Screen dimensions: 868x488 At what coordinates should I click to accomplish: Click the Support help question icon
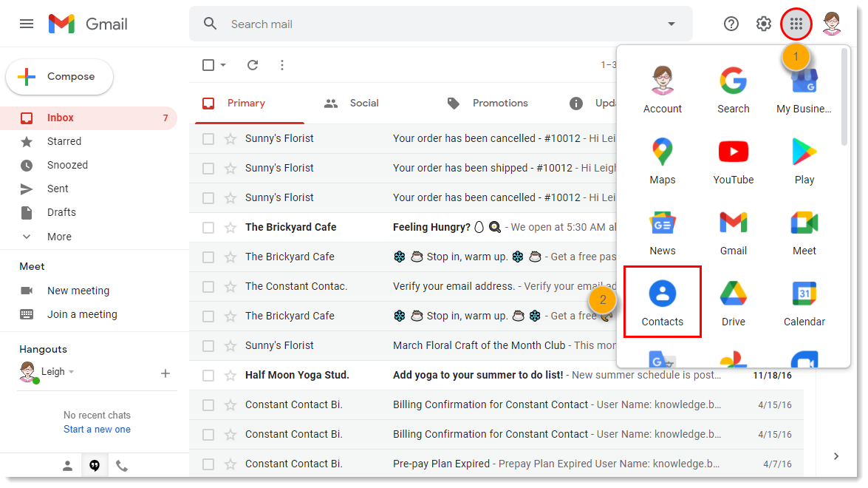[731, 24]
